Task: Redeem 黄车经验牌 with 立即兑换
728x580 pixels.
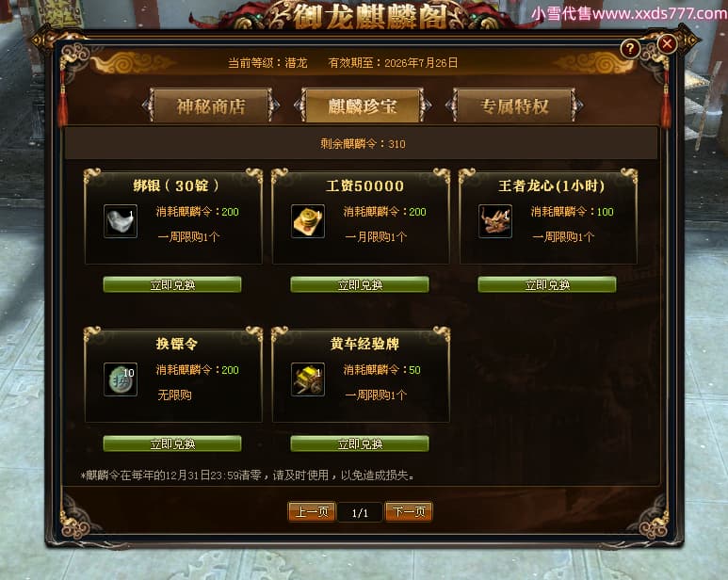Action: (360, 443)
